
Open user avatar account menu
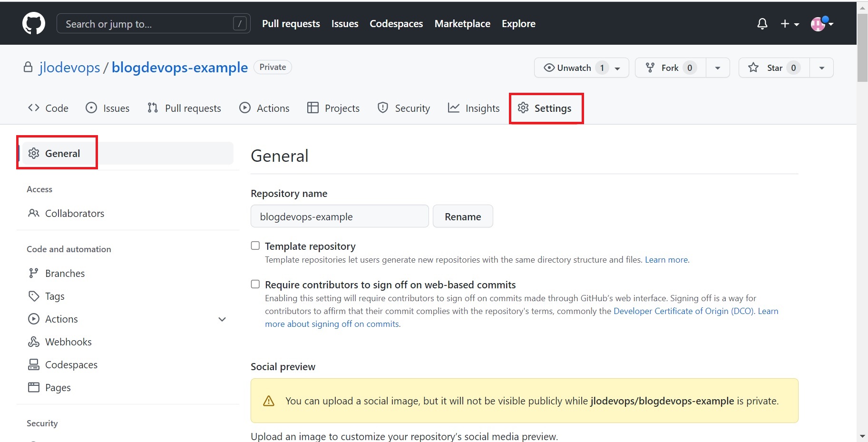pos(822,23)
